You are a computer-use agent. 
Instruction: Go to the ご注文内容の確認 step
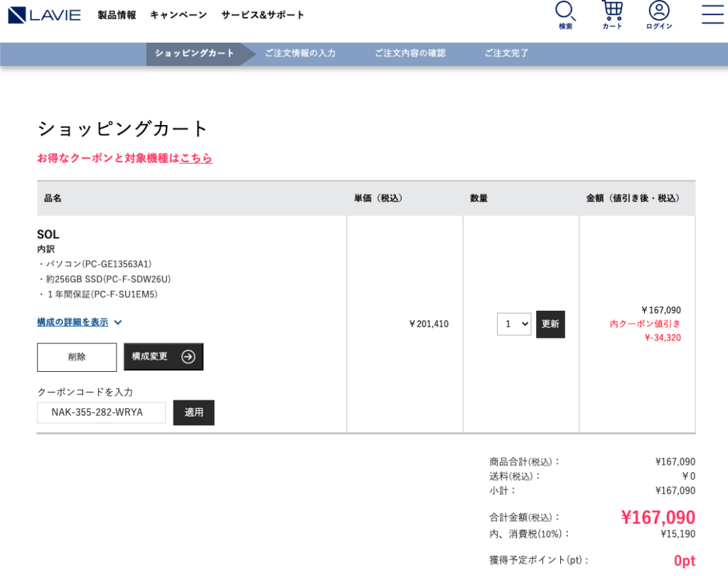[x=410, y=53]
